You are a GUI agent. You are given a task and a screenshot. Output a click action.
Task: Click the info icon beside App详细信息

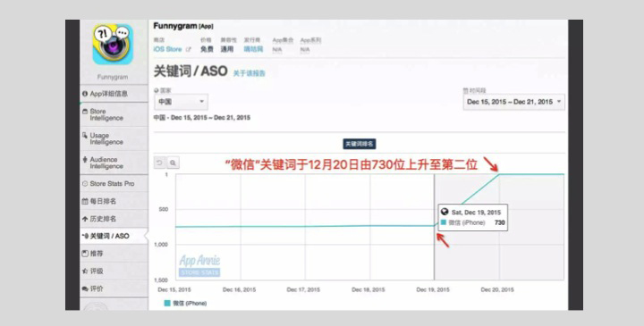85,94
